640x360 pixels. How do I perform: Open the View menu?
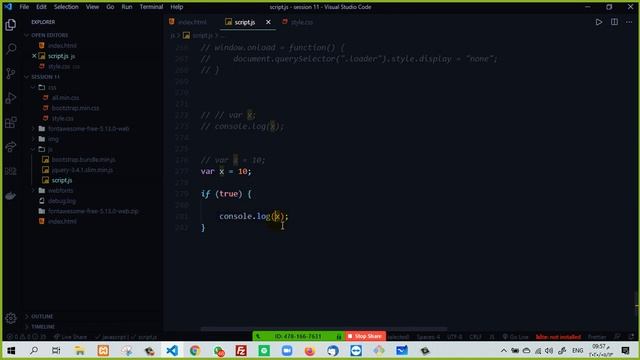[x=92, y=7]
